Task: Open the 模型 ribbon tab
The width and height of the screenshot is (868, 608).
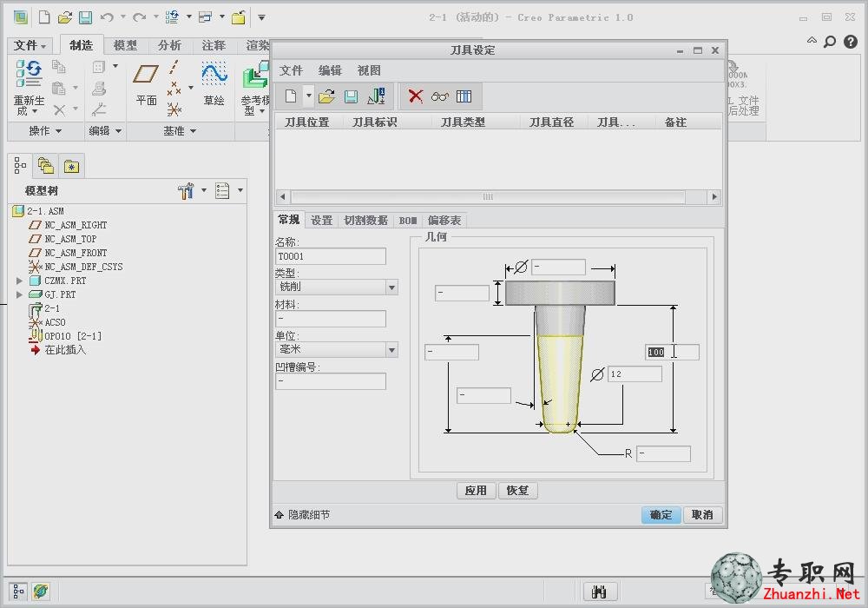Action: [125, 45]
